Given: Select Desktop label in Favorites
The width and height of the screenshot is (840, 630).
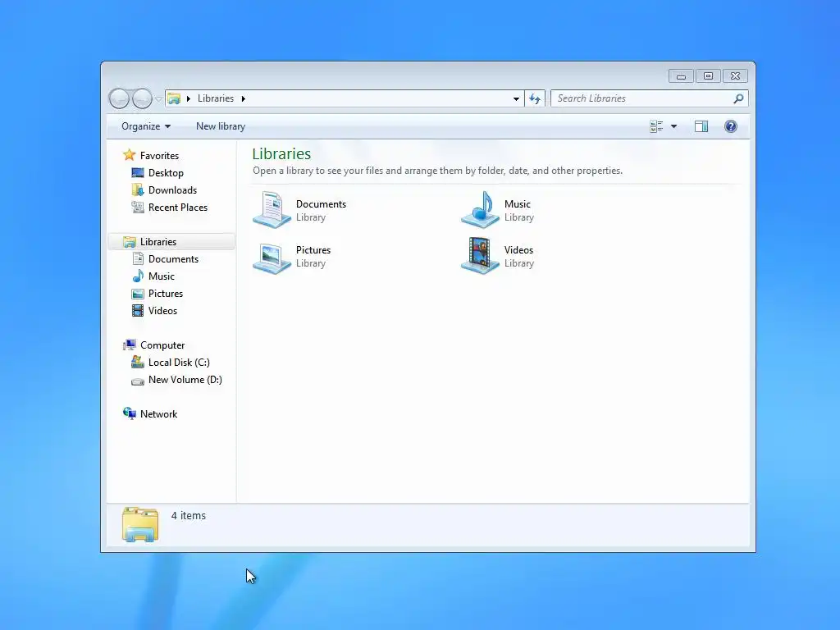Looking at the screenshot, I should pyautogui.click(x=166, y=173).
